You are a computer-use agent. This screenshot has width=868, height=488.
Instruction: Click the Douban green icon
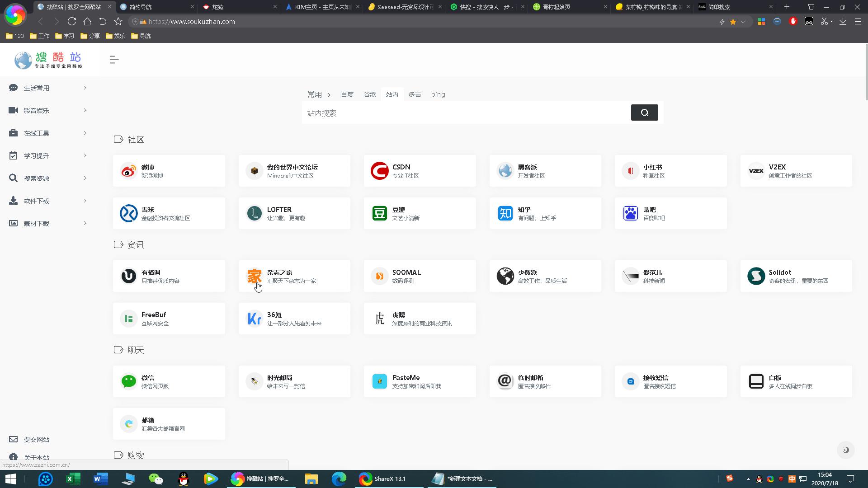379,213
